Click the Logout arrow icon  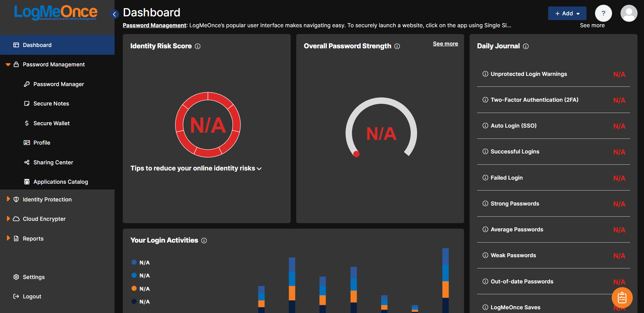(16, 296)
